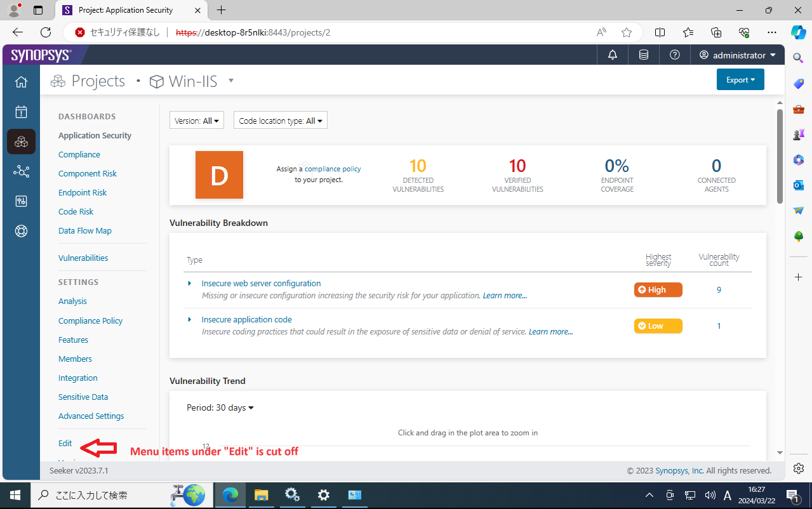Open the Version filter dropdown
812x509 pixels.
[x=197, y=121]
